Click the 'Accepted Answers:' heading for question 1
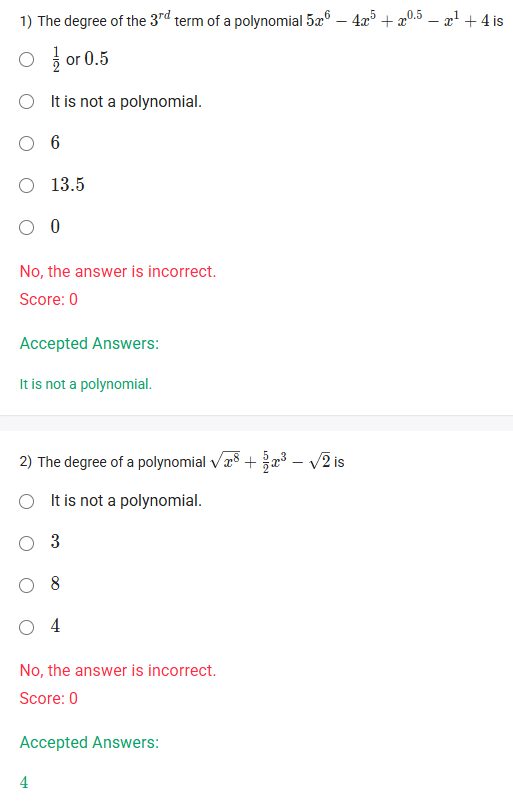Viewport: 513px width, 802px height. click(x=90, y=343)
